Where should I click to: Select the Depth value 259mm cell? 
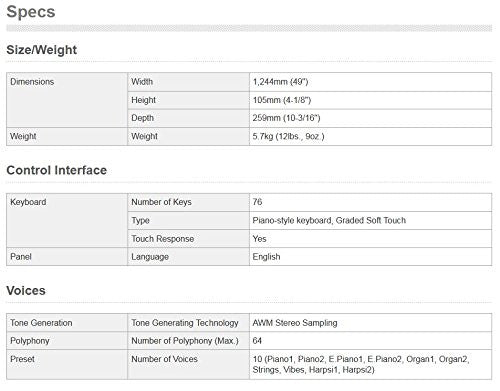(370, 118)
